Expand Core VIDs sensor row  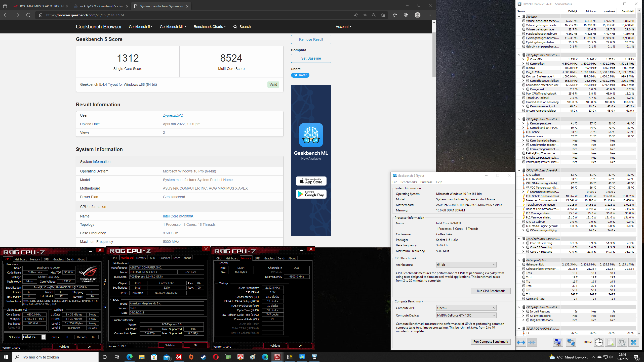[x=523, y=59]
